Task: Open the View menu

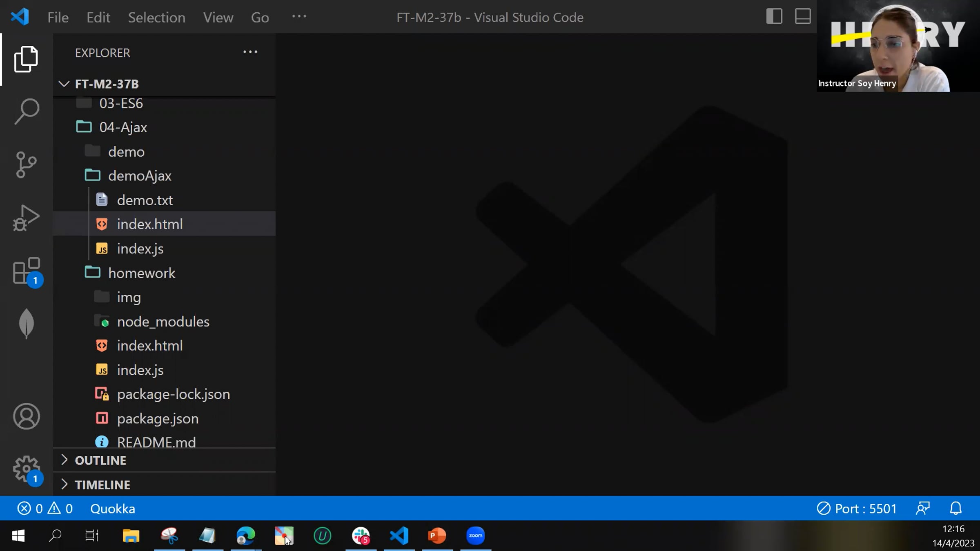Action: point(218,18)
